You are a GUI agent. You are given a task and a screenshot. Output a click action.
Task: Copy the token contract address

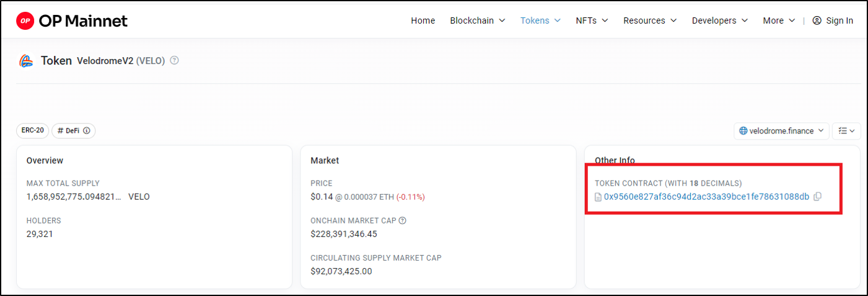818,197
